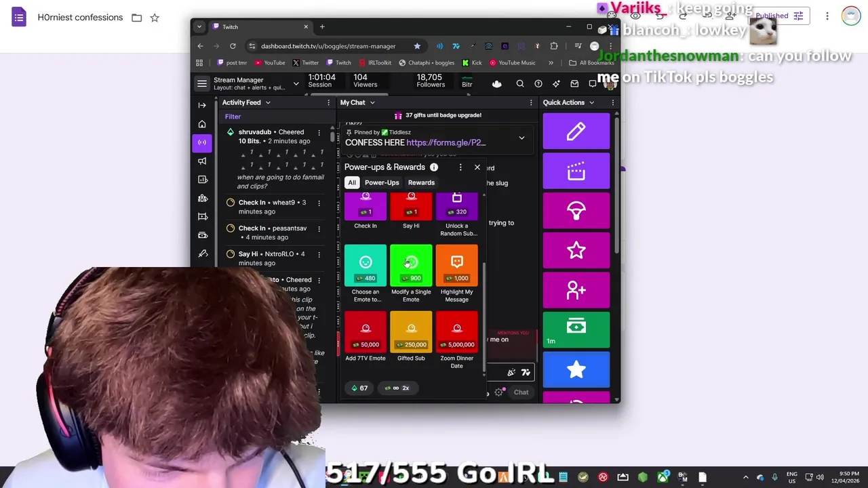Reload the Twitch dashboard page
The width and height of the screenshot is (868, 488).
point(233,46)
